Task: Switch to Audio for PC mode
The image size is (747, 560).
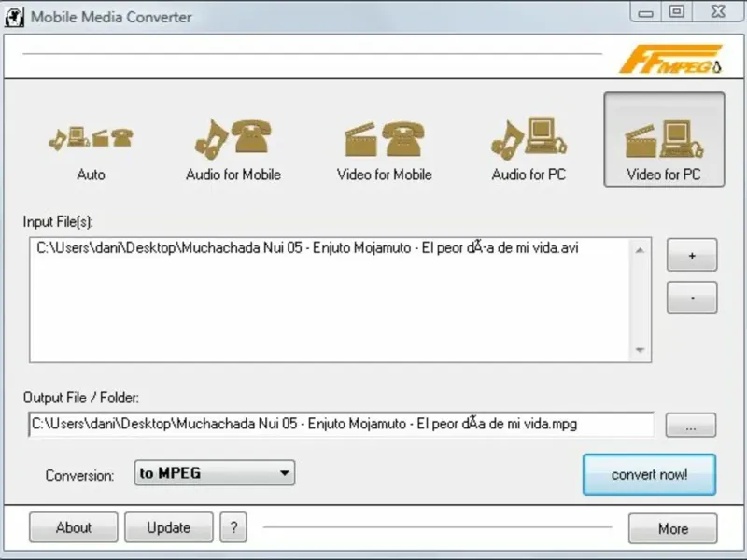Action: (x=529, y=150)
